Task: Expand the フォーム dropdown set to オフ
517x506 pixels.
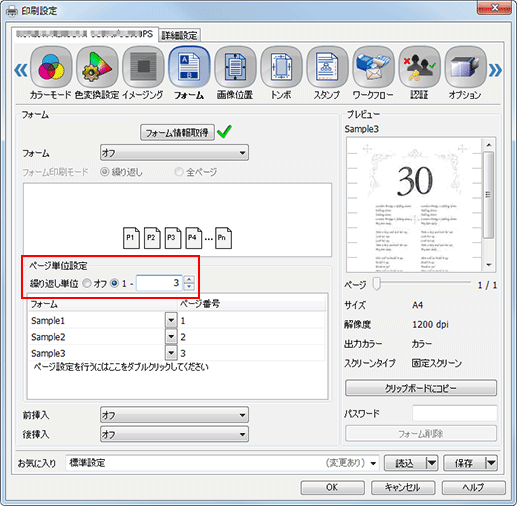Action: coord(174,153)
